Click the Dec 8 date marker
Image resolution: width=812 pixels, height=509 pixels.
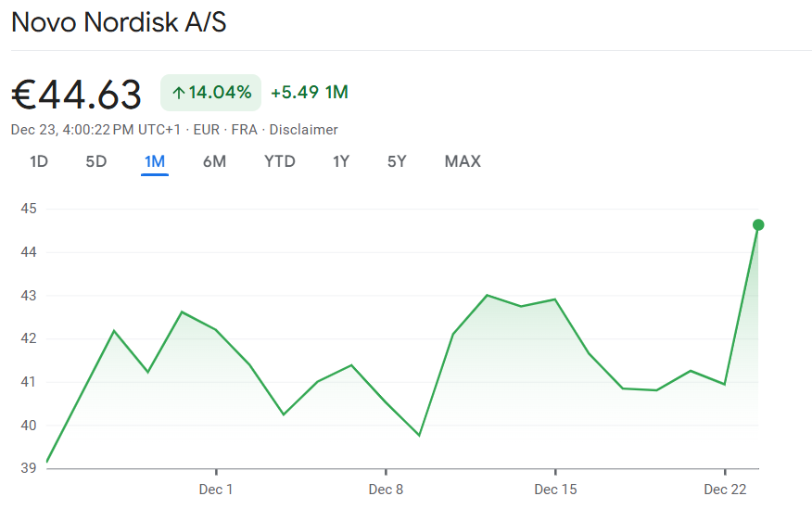[x=386, y=489]
